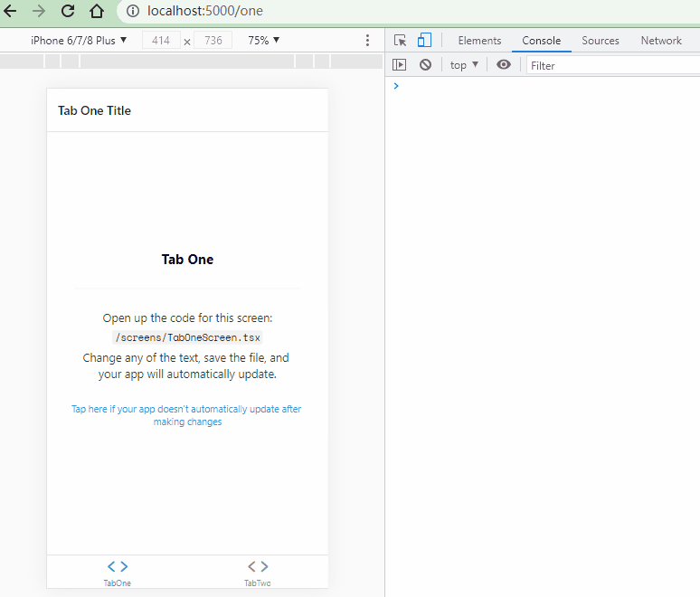Open the 75% zoom dropdown
The image size is (700, 597).
coord(264,40)
